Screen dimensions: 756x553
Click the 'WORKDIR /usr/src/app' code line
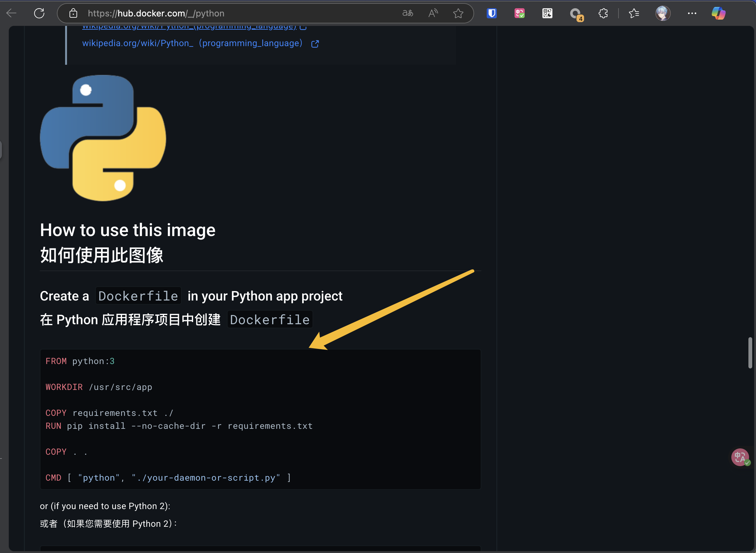coord(99,387)
